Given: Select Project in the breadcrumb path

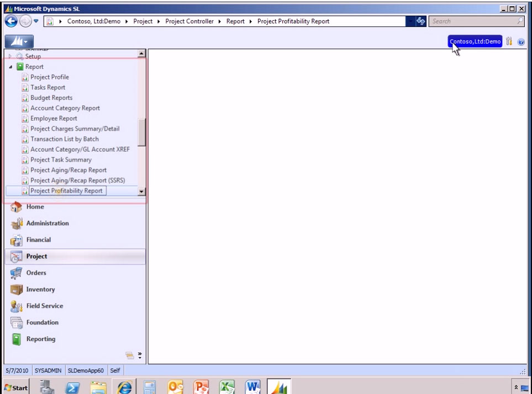Looking at the screenshot, I should point(143,22).
